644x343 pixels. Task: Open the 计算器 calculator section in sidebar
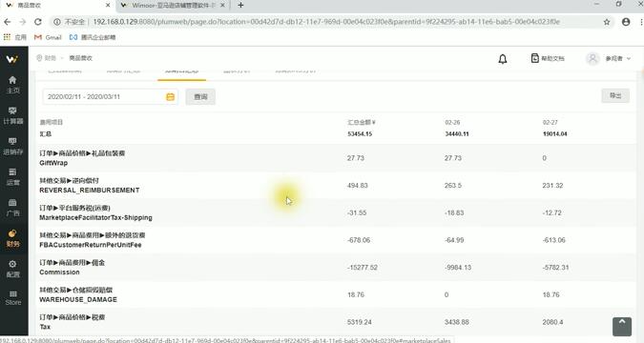click(x=12, y=115)
